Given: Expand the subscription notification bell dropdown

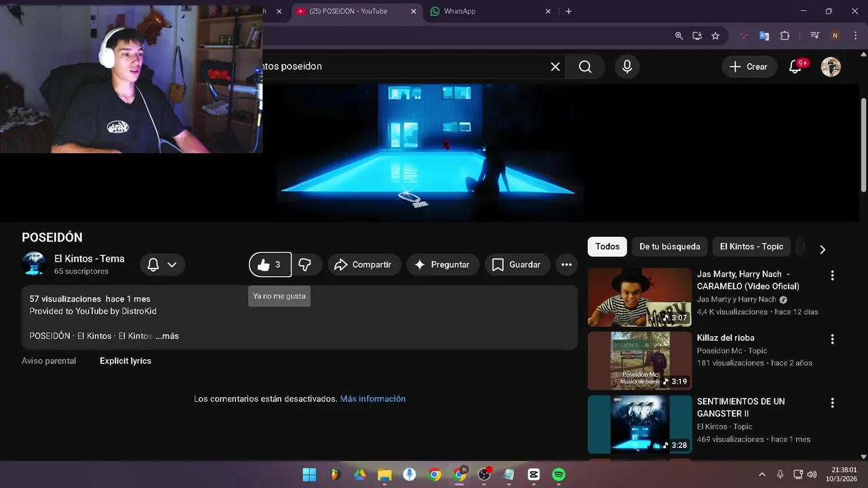Looking at the screenshot, I should point(163,264).
